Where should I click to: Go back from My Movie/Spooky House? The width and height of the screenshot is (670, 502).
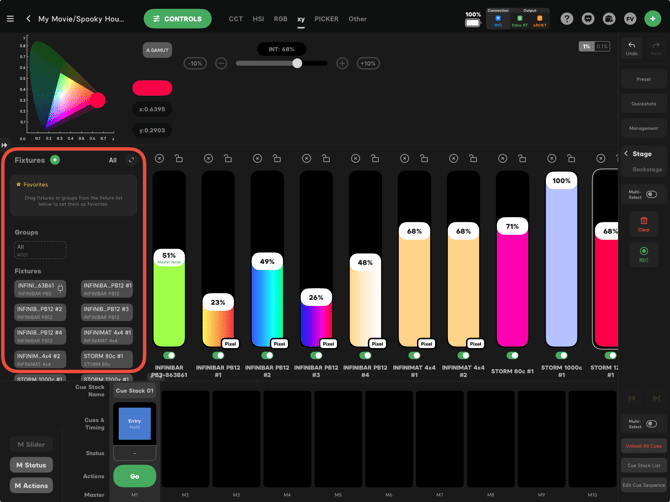click(x=28, y=18)
